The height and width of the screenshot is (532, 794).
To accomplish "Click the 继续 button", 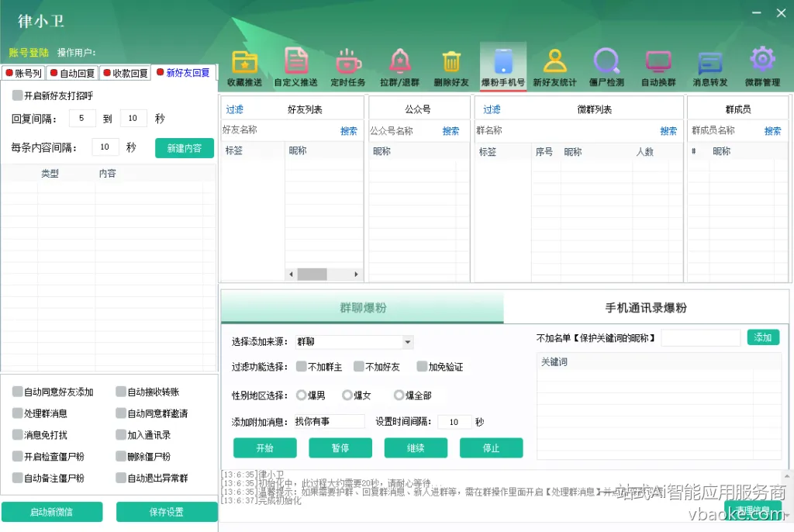I will [416, 448].
